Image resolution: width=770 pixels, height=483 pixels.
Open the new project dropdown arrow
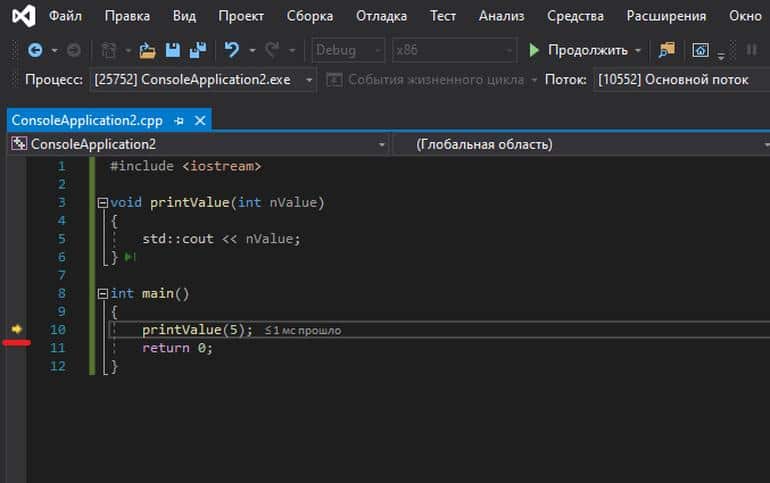tap(128, 51)
